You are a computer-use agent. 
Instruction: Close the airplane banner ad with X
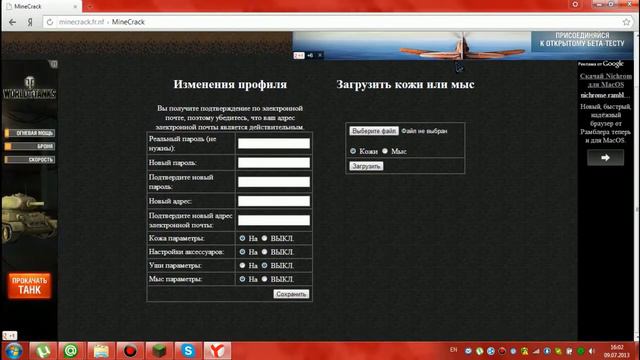(320, 55)
